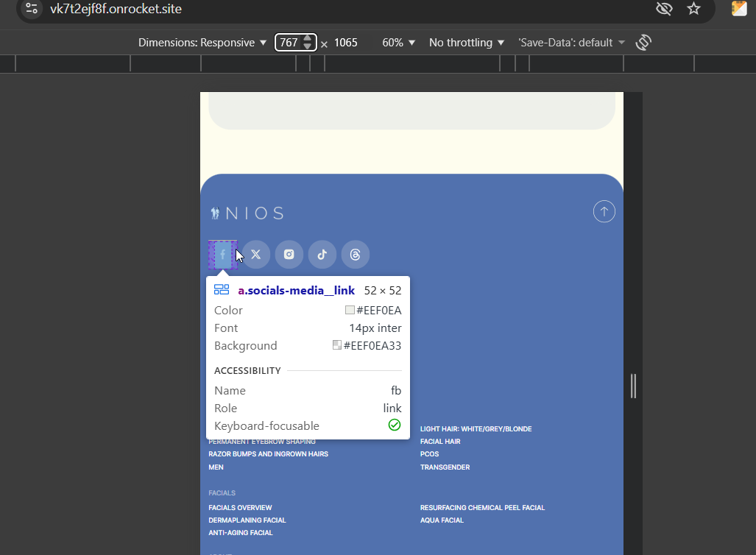Screen dimensions: 756x555
Task: Click the #EEF0EA color swatch in tooltip
Action: point(350,310)
